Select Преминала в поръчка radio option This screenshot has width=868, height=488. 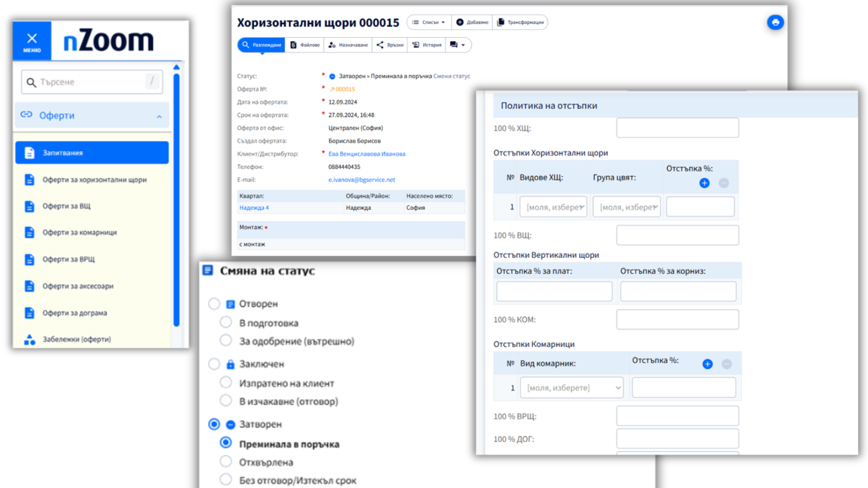click(226, 443)
